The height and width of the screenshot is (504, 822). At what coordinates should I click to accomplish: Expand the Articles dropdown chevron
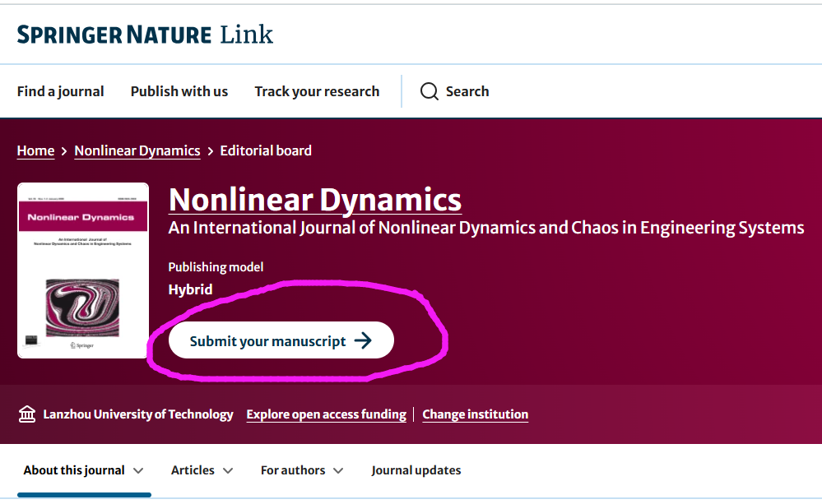[228, 471]
